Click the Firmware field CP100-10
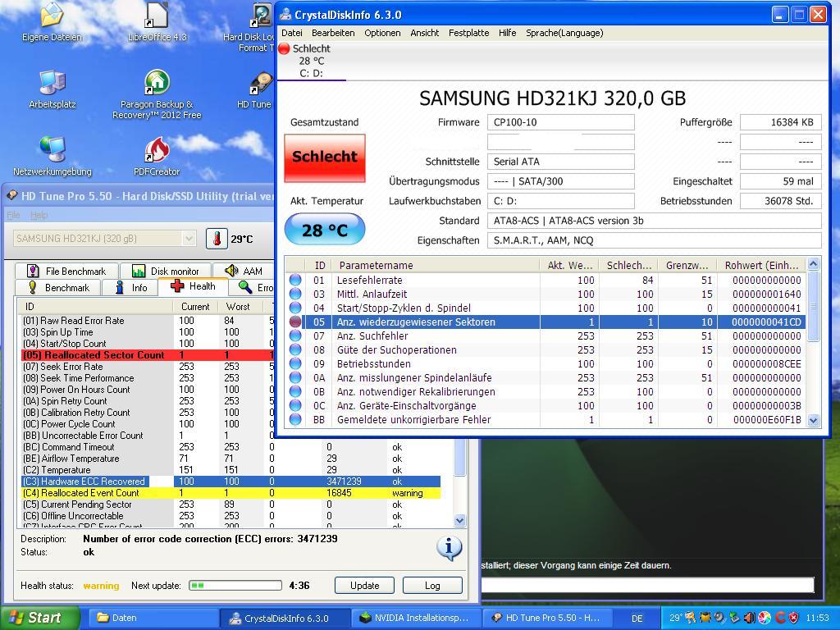 (561, 122)
